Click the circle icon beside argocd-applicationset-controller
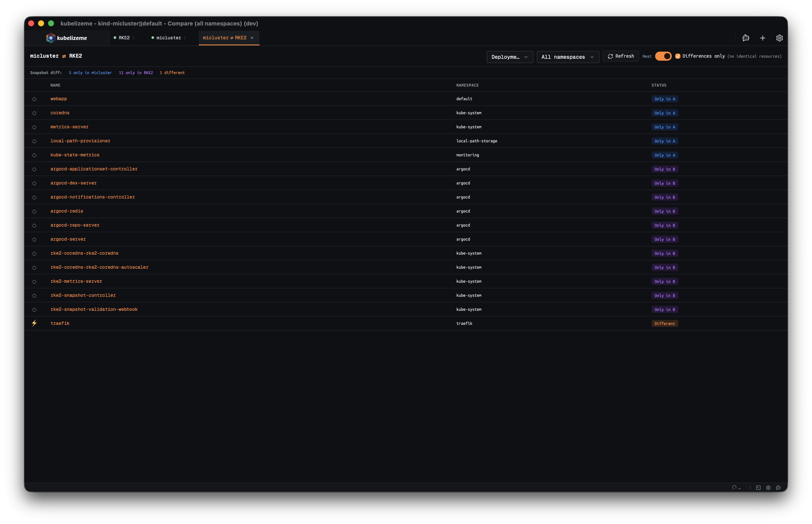 click(34, 169)
